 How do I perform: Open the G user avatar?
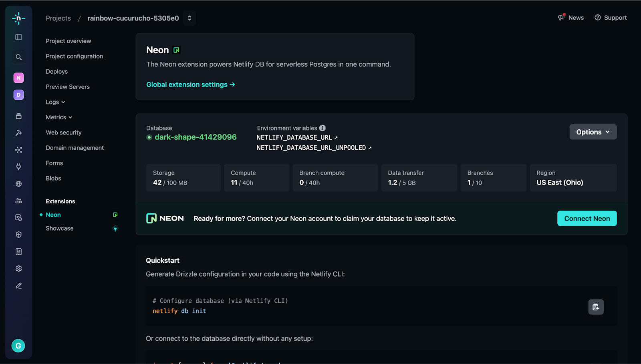coord(18,346)
